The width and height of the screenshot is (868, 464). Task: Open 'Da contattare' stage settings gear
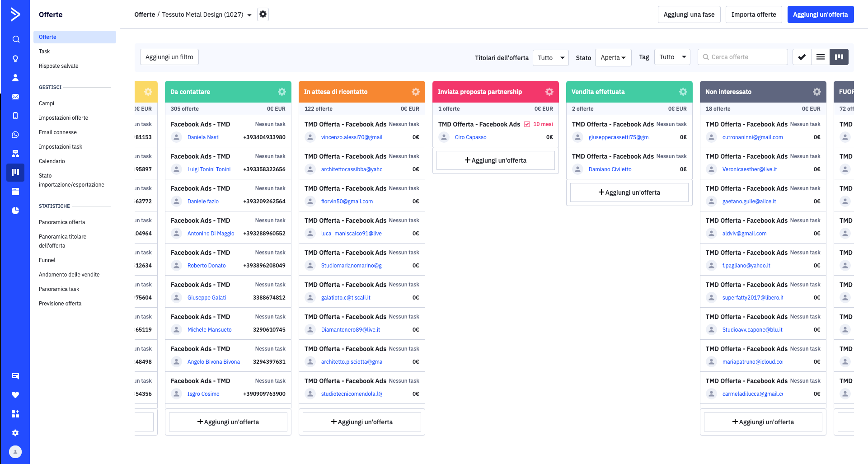pyautogui.click(x=282, y=92)
